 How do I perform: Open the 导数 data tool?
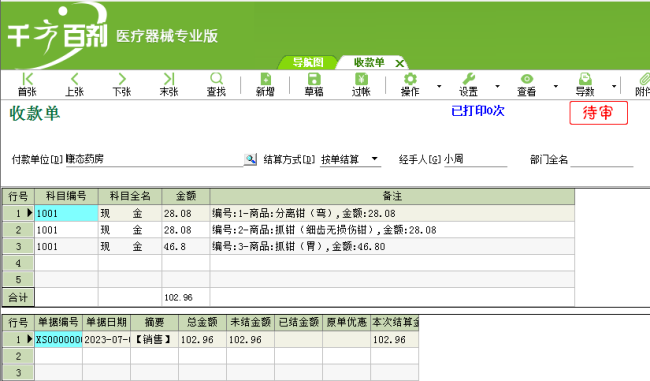click(585, 85)
